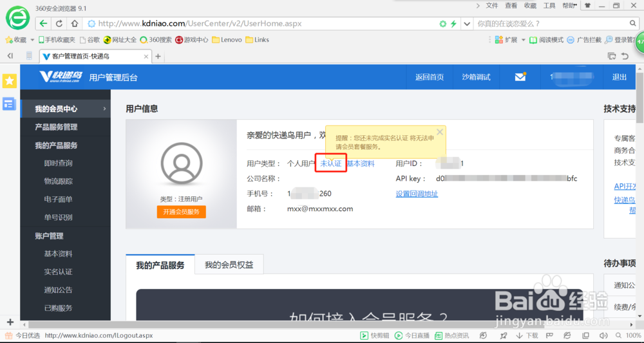Switch to 我的产品服务 tab
644x343 pixels.
(160, 265)
